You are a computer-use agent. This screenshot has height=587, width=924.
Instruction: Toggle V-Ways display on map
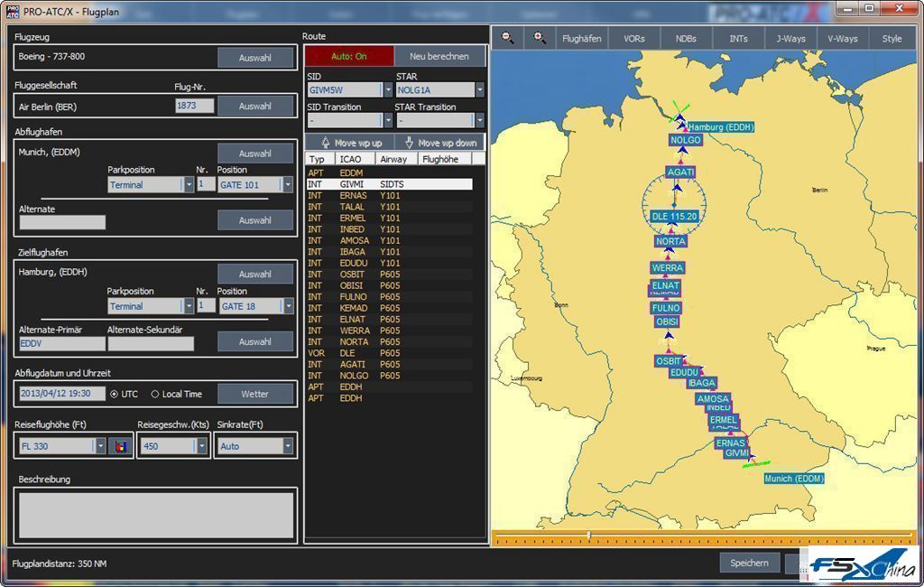pyautogui.click(x=842, y=39)
